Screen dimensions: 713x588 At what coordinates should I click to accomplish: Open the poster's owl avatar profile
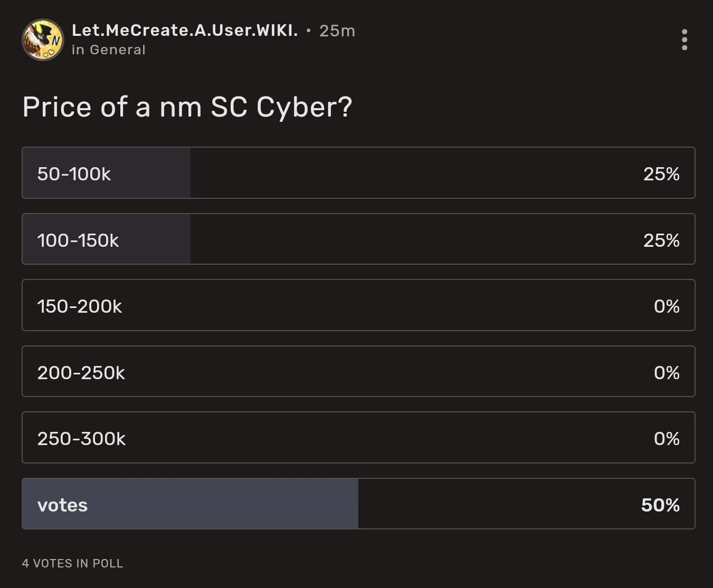pos(43,40)
